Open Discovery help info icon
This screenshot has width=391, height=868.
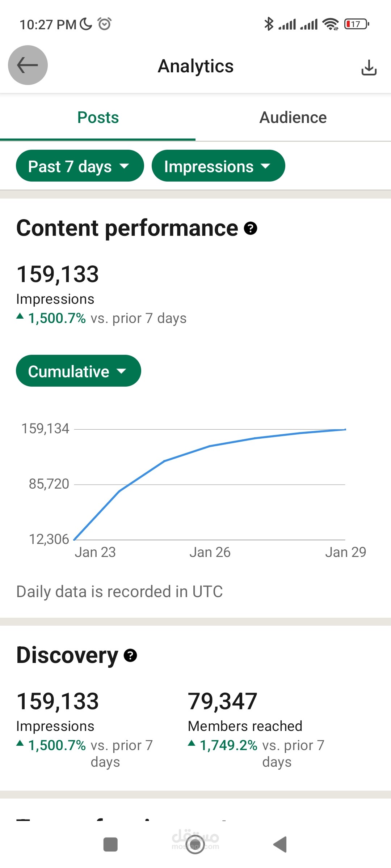(x=130, y=655)
